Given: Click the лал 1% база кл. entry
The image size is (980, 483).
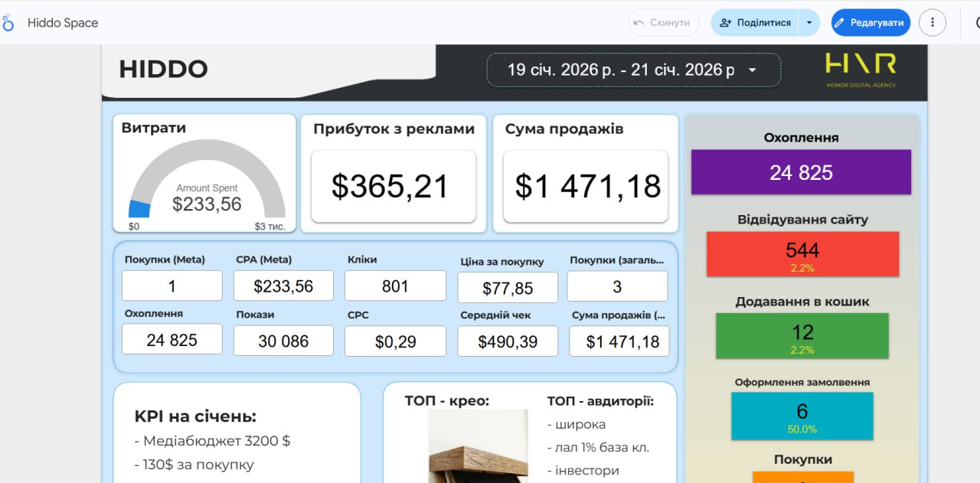Looking at the screenshot, I should coord(598,447).
